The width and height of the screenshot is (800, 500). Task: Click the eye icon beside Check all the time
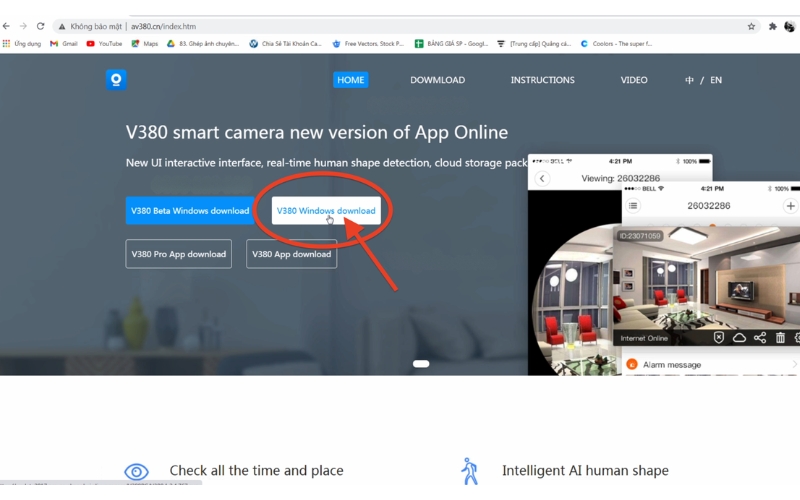click(x=136, y=471)
